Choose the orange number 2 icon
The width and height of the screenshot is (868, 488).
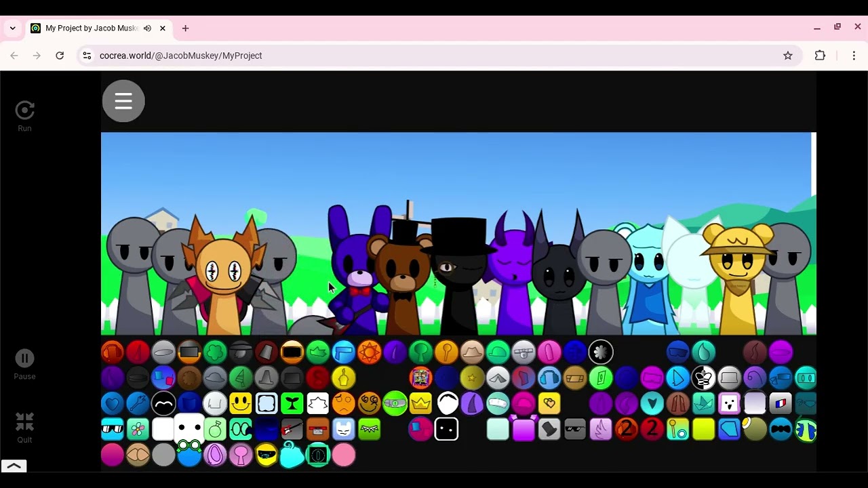click(x=626, y=429)
